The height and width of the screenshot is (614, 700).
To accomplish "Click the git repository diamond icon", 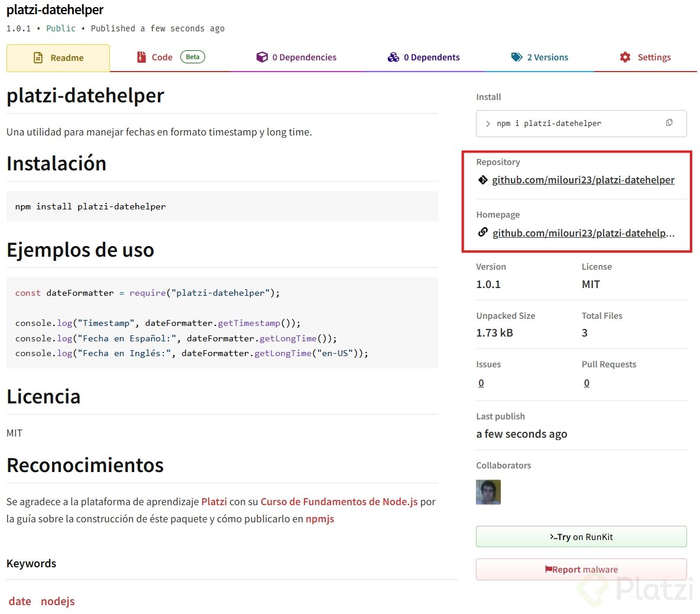I will 482,180.
